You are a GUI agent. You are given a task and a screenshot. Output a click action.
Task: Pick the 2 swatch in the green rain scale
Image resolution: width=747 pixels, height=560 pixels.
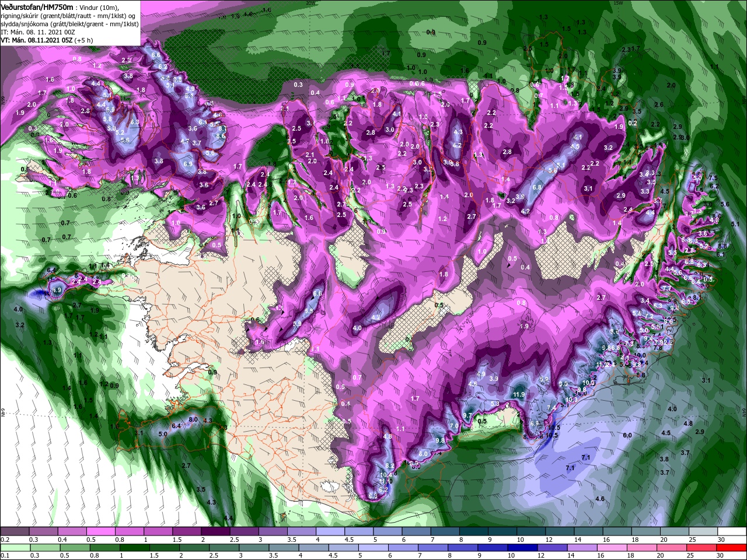coord(194,548)
